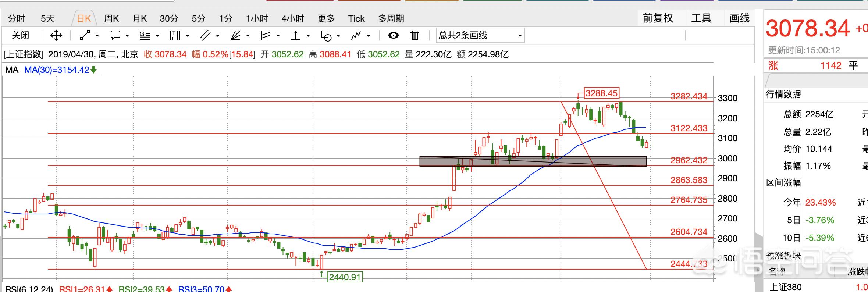Click the 2863.583 horizontal level label
This screenshot has height=292, width=868.
tap(689, 180)
